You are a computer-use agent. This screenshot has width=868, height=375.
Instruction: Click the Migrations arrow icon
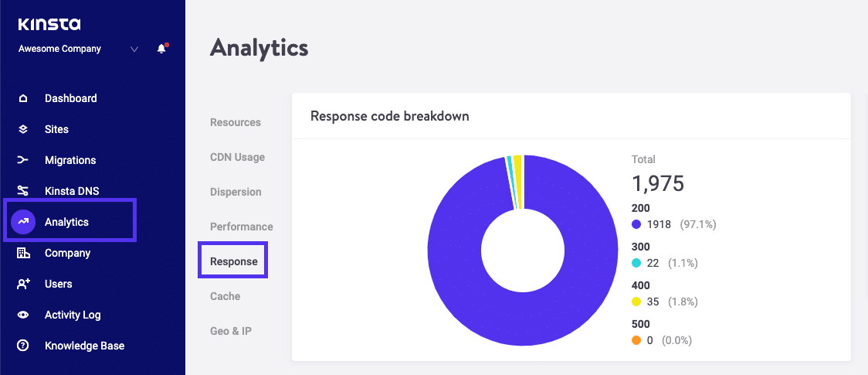[23, 160]
